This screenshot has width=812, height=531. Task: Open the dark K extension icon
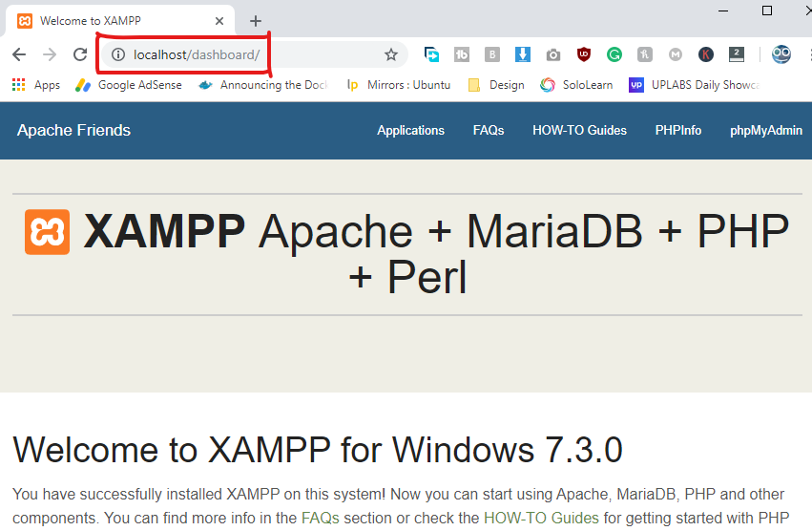[706, 54]
